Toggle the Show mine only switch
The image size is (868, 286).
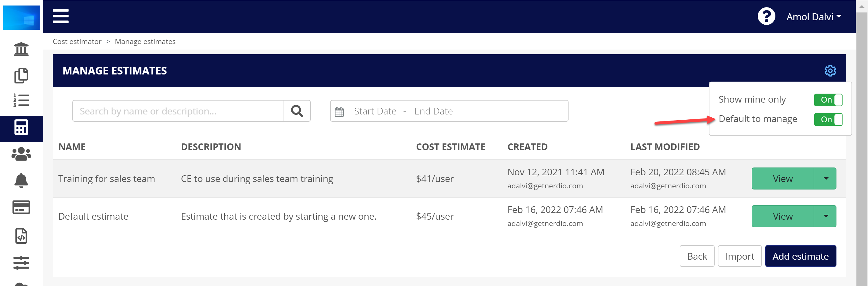click(x=828, y=100)
